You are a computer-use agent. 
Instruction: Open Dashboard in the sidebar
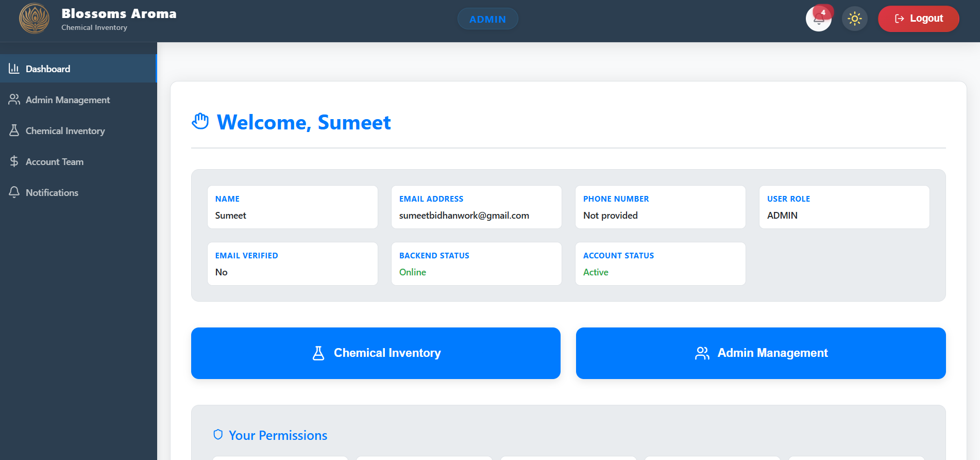coord(78,69)
